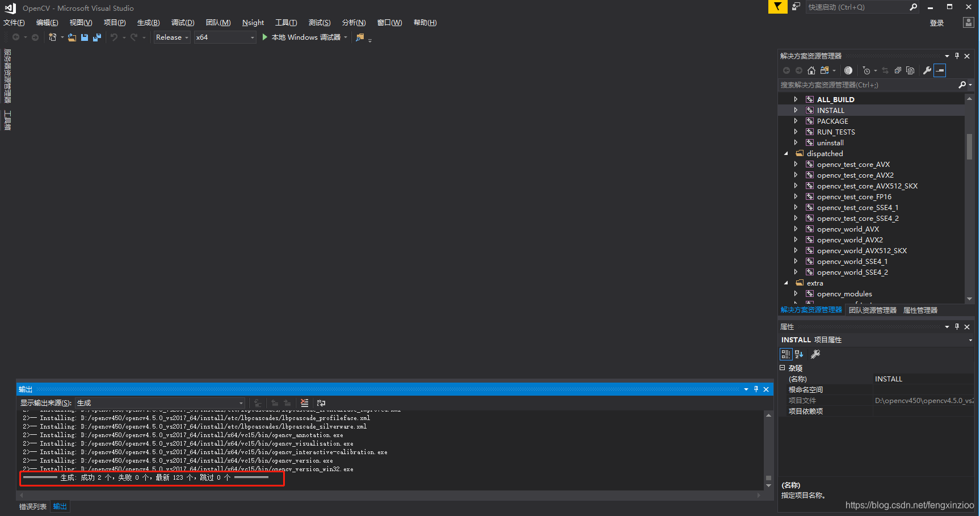Open the Release configuration dropdown
This screenshot has height=516, width=980.
click(x=172, y=37)
